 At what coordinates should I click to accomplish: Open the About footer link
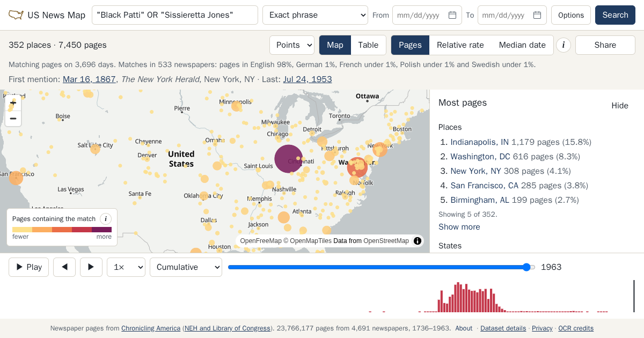click(x=464, y=328)
